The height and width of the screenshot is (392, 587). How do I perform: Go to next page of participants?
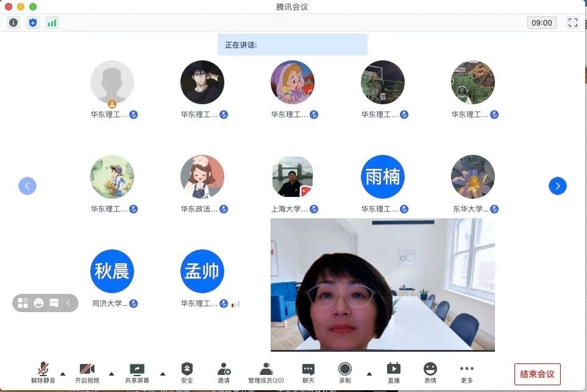(x=557, y=186)
